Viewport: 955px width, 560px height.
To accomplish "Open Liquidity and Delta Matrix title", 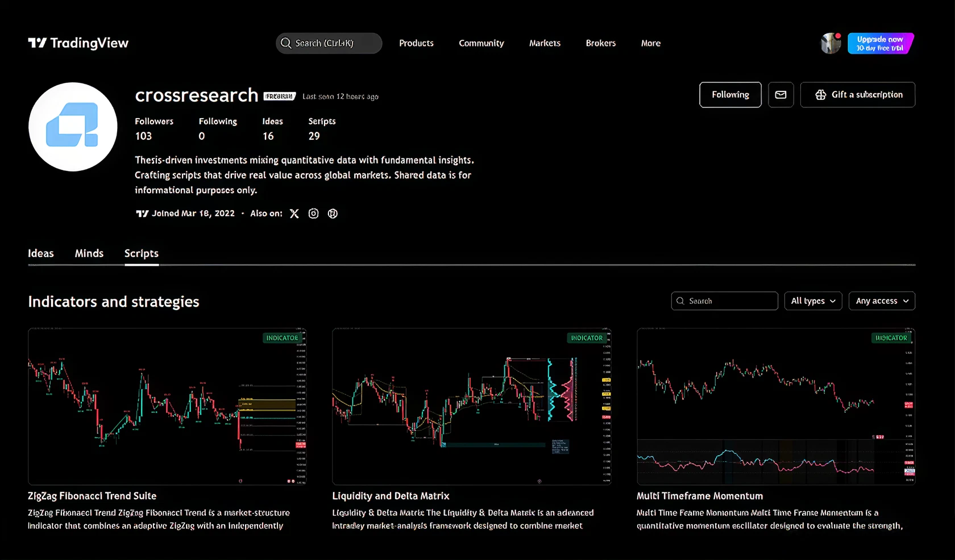I will click(391, 496).
